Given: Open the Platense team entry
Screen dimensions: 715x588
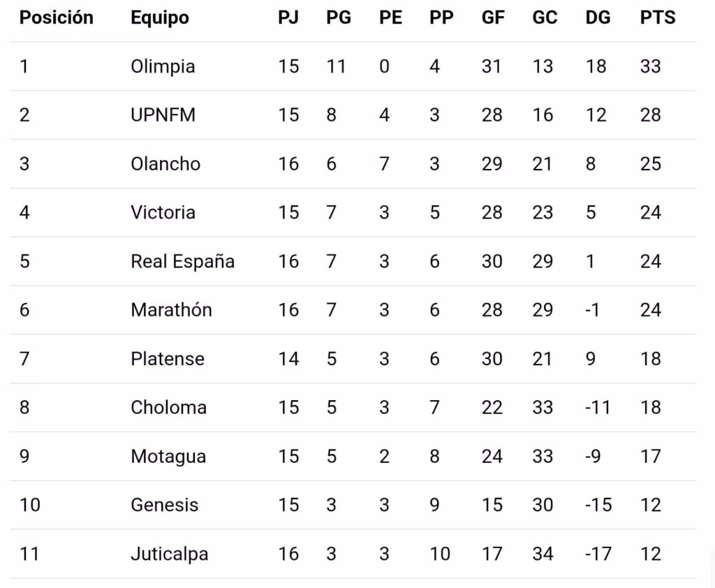Looking at the screenshot, I should (x=168, y=359).
